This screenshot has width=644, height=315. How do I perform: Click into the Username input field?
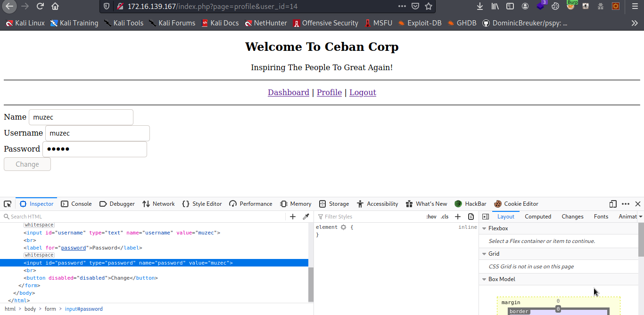tap(98, 133)
